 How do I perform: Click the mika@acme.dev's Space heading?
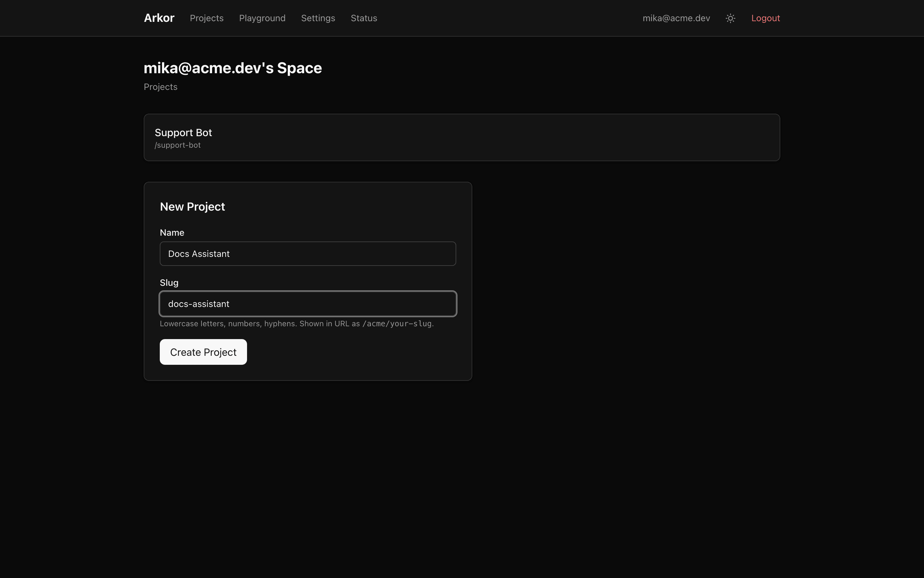[233, 68]
